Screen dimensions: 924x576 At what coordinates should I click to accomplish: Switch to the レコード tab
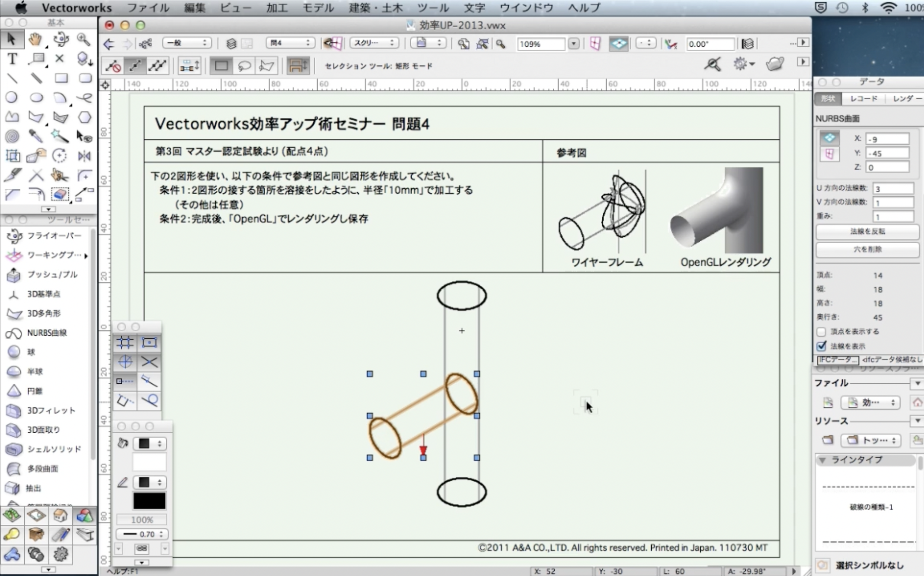(x=864, y=98)
